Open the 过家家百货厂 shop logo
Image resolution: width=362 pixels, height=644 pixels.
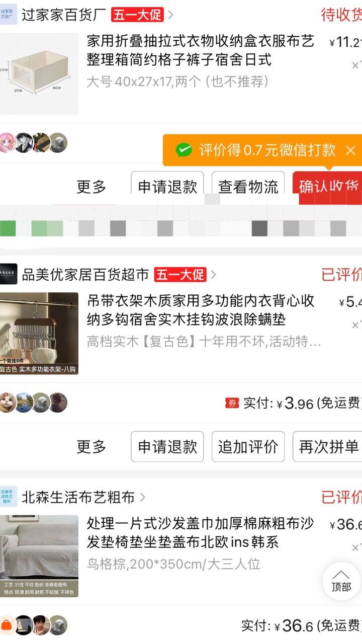point(9,14)
